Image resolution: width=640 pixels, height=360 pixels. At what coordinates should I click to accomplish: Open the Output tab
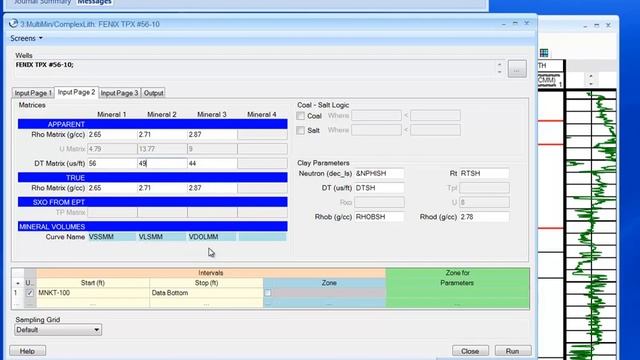(153, 93)
